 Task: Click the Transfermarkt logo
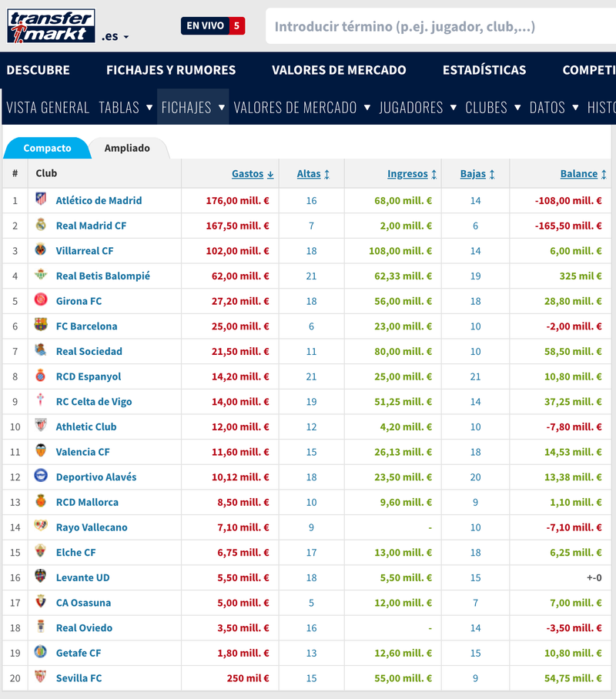51,26
